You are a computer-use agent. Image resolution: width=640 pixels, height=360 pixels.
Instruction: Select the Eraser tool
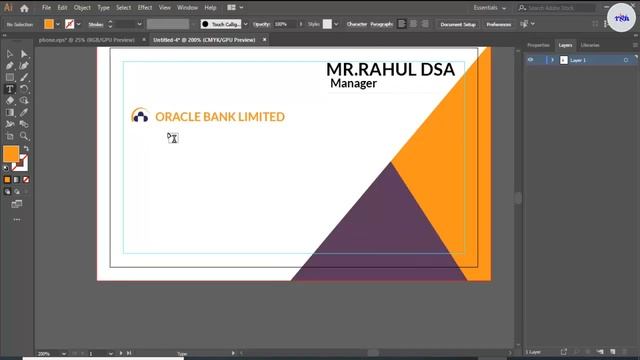[10, 100]
